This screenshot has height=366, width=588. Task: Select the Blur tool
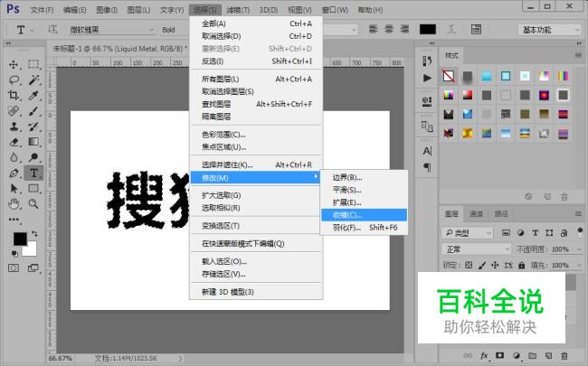pyautogui.click(x=14, y=157)
